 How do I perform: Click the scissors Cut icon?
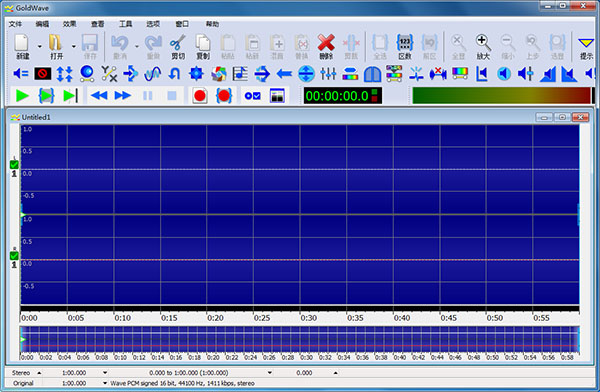click(x=178, y=47)
